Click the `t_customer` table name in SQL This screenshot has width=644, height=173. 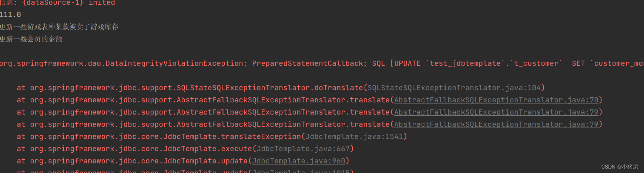point(536,64)
